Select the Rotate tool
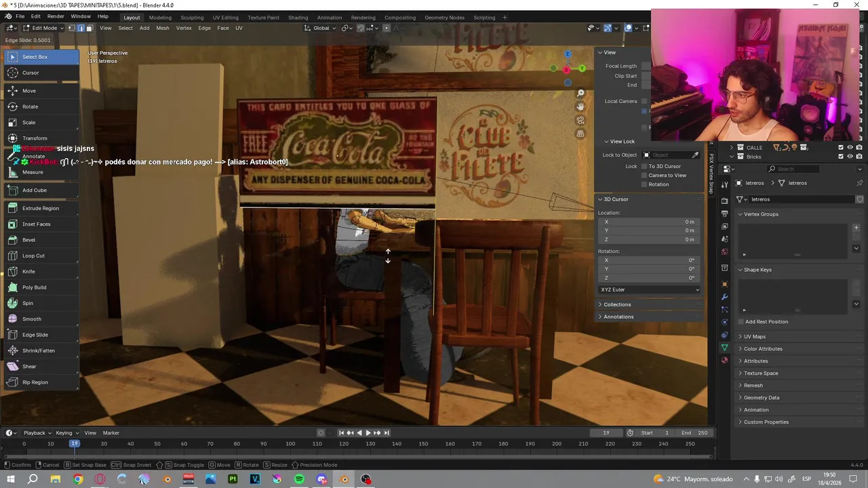Screen dimensions: 868x488 pyautogui.click(x=41, y=106)
